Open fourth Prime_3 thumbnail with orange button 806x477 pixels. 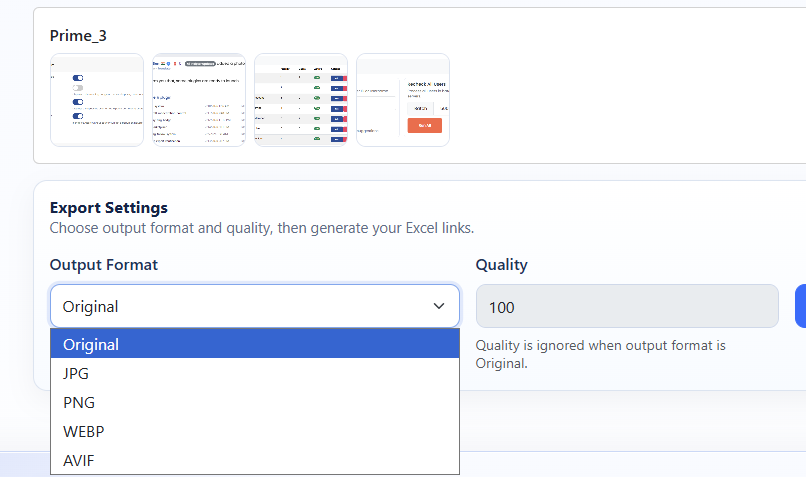coord(403,100)
